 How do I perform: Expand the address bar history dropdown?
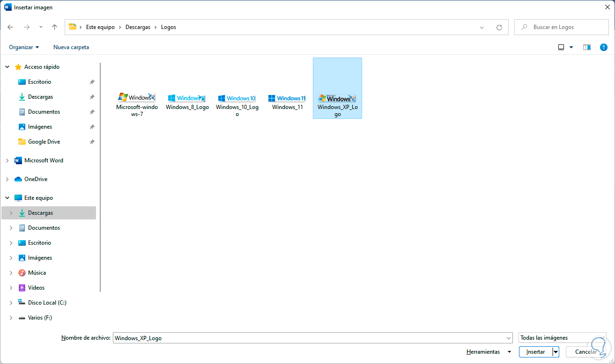(482, 27)
